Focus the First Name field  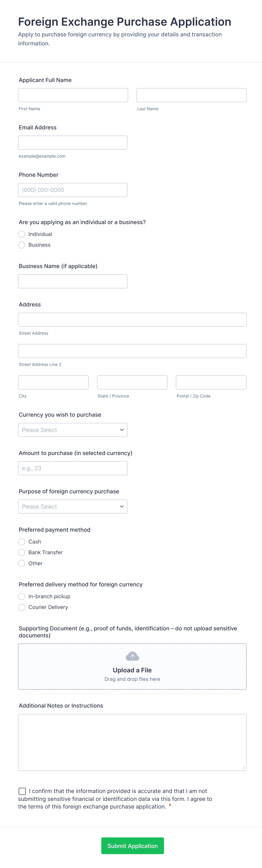73,95
